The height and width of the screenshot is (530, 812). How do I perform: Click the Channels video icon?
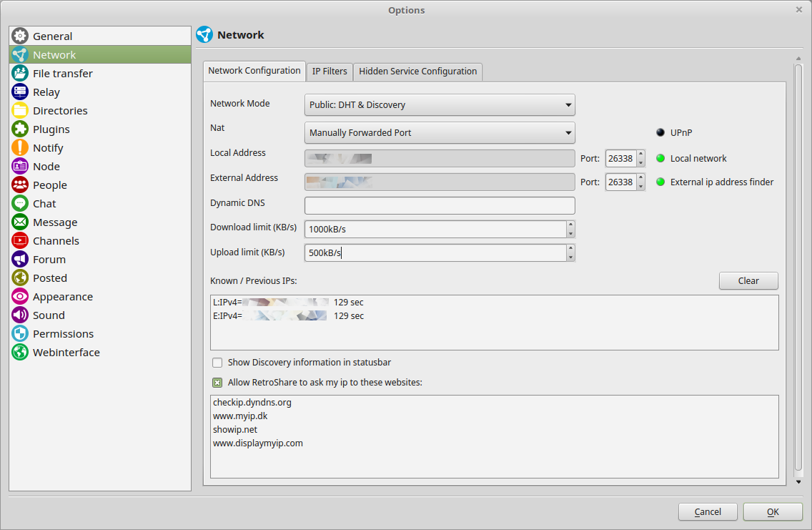[20, 240]
